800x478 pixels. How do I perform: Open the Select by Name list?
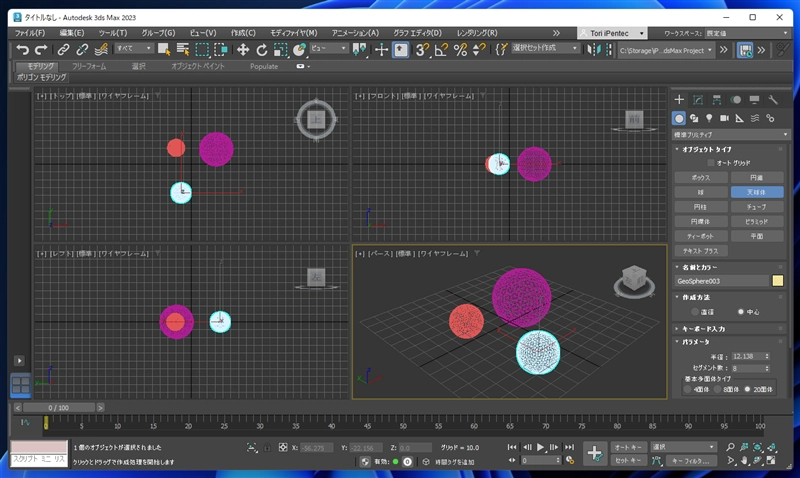click(x=183, y=49)
